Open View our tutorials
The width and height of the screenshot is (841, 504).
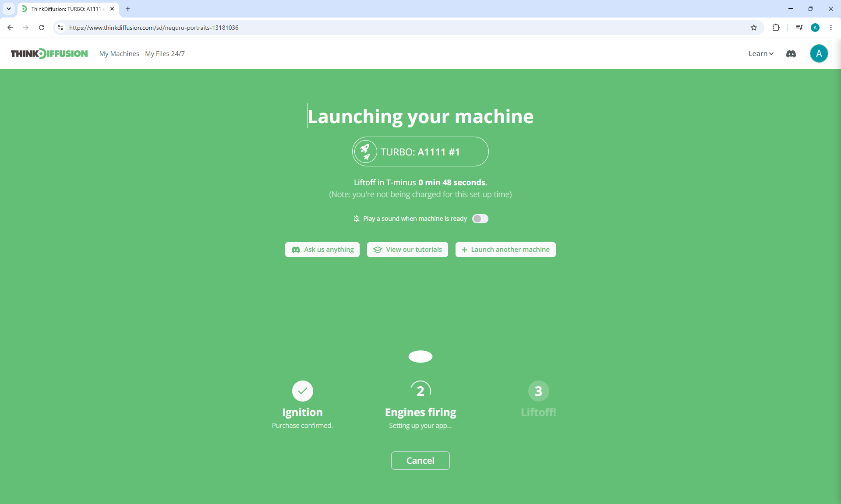pos(407,250)
